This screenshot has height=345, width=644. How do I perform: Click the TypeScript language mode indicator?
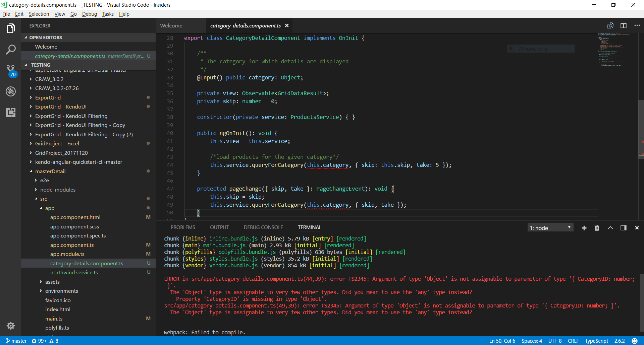[596, 341]
